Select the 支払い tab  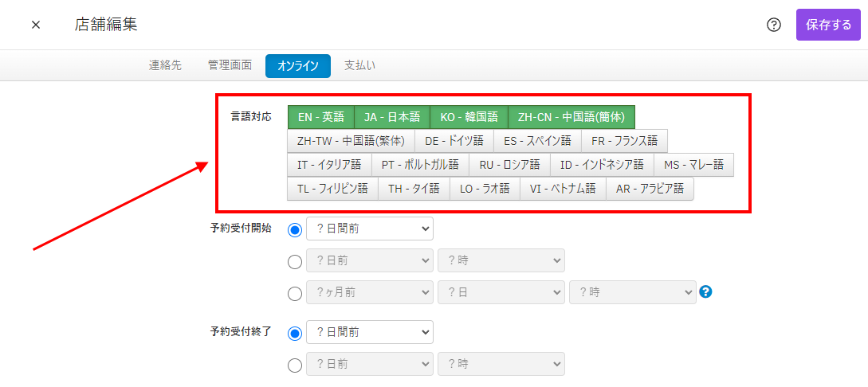pyautogui.click(x=359, y=65)
